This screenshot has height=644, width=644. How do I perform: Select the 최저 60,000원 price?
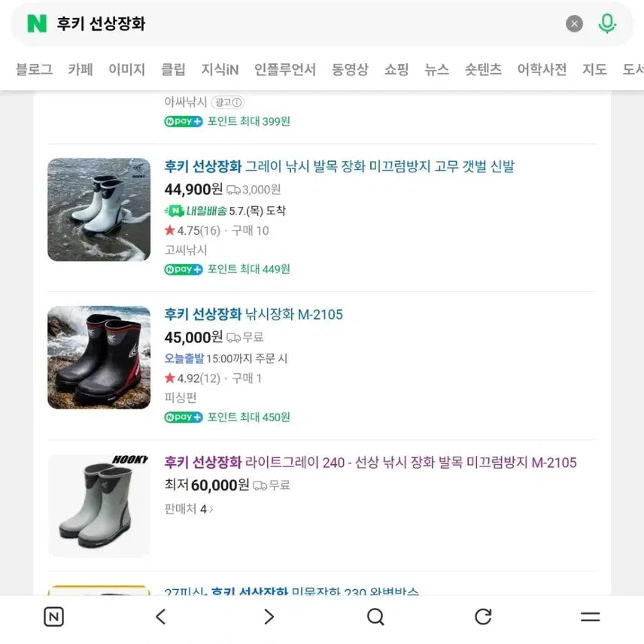[x=207, y=485]
